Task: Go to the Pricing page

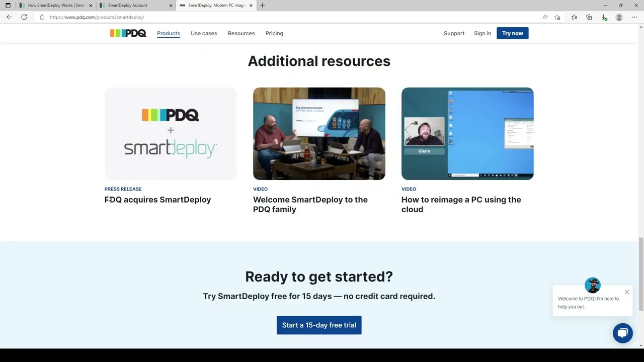Action: tap(274, 33)
